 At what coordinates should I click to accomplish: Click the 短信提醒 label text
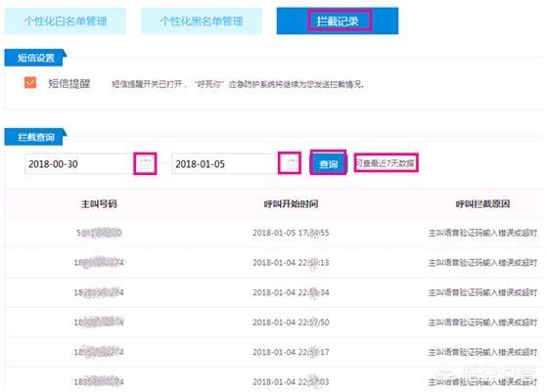pos(68,83)
